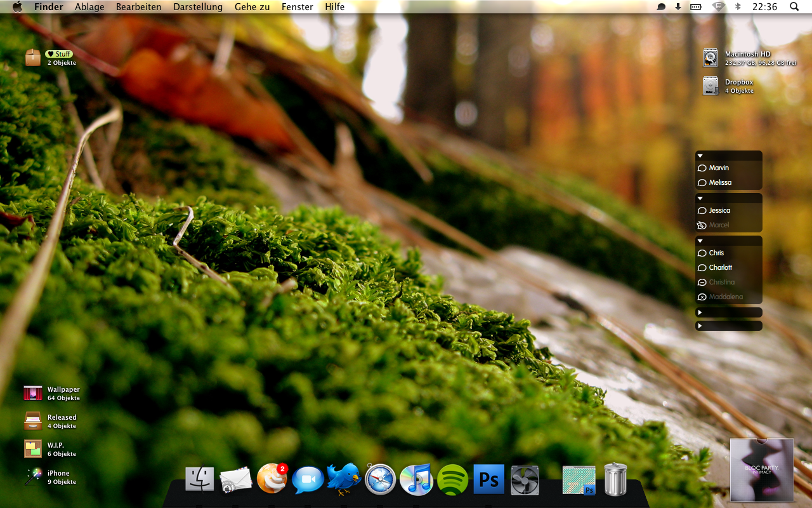The width and height of the screenshot is (812, 508).
Task: Click the Dropbox label text
Action: tap(739, 83)
